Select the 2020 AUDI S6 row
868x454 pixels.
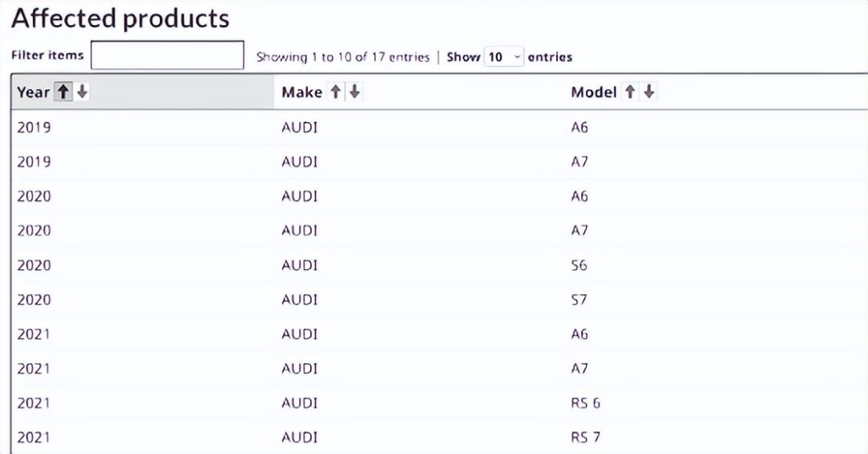(440, 265)
